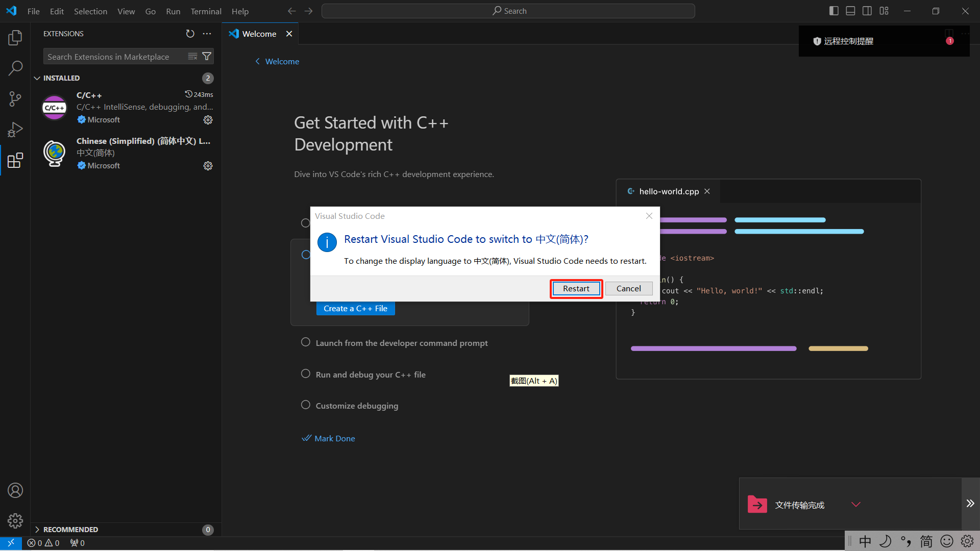Open the Run and Debug view
Image resolution: width=980 pixels, height=551 pixels.
15,130
